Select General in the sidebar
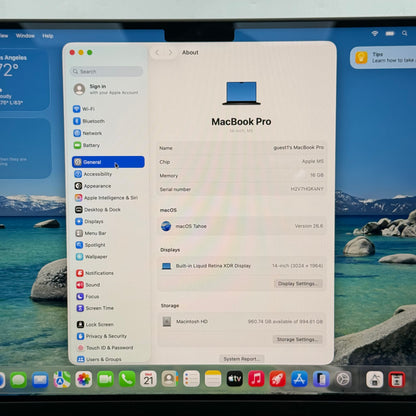416x416 pixels. pos(108,162)
